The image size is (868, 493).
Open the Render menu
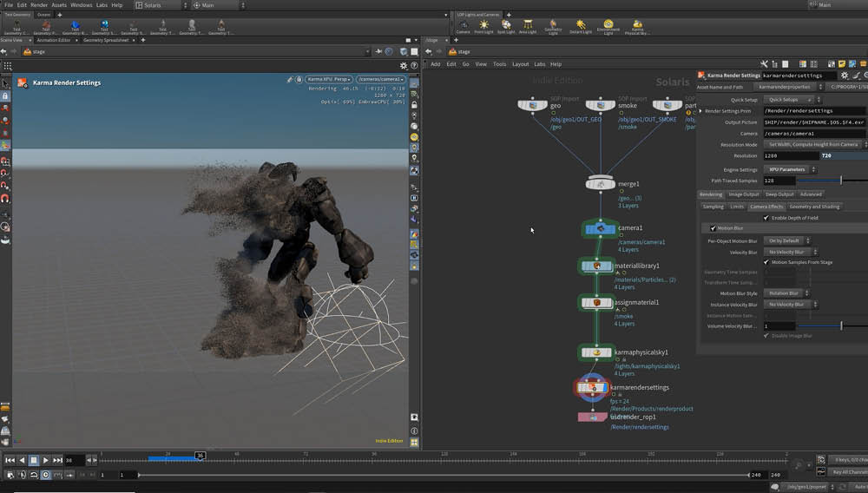pyautogui.click(x=39, y=5)
